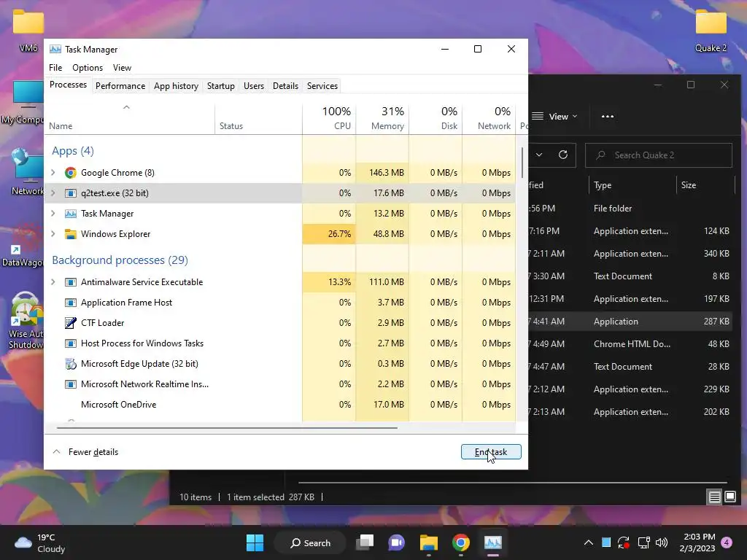Collapse to Fewer details
Screen dimensions: 747x560
86,452
